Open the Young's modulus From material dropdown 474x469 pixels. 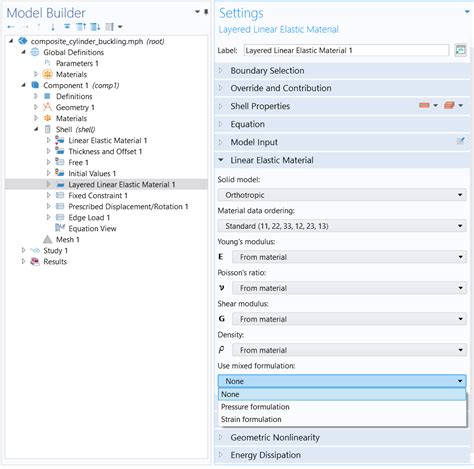(349, 257)
